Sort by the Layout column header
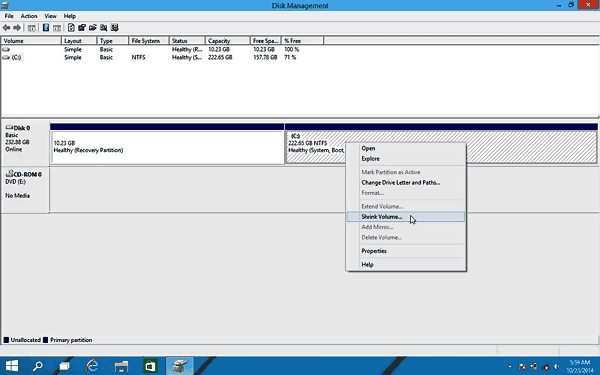The image size is (600, 375). 79,41
